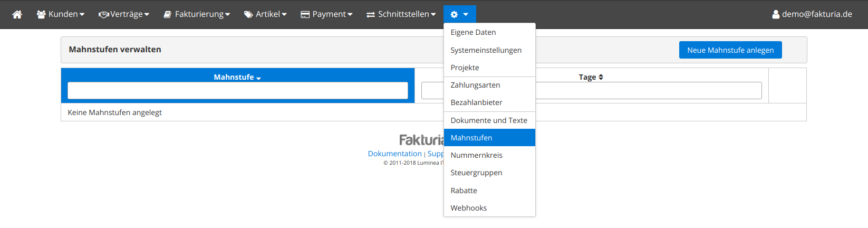Open the Kunden menu
868x228 pixels.
(x=61, y=14)
